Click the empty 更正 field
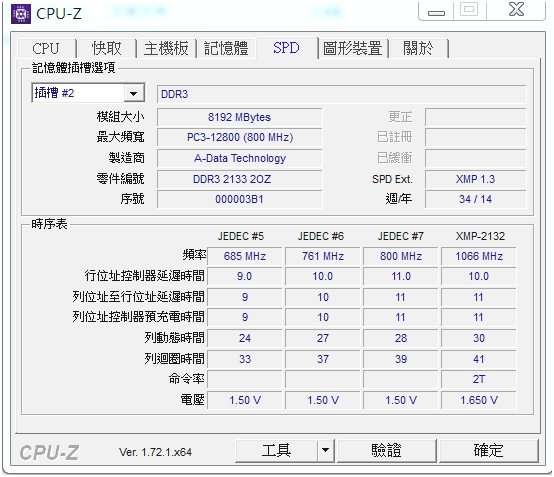Image resolution: width=554 pixels, height=477 pixels. [475, 117]
